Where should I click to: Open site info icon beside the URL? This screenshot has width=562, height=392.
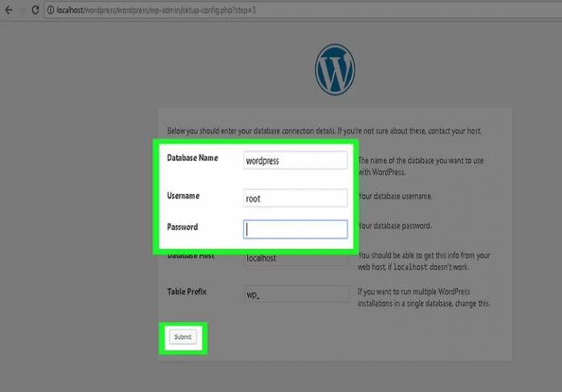(x=49, y=9)
